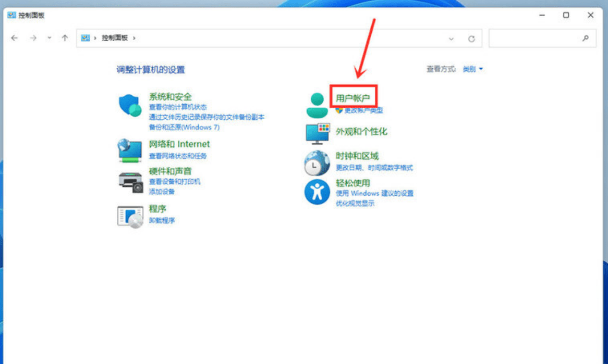Click the clock icon for 时钟和区域
The width and height of the screenshot is (608, 364).
316,162
